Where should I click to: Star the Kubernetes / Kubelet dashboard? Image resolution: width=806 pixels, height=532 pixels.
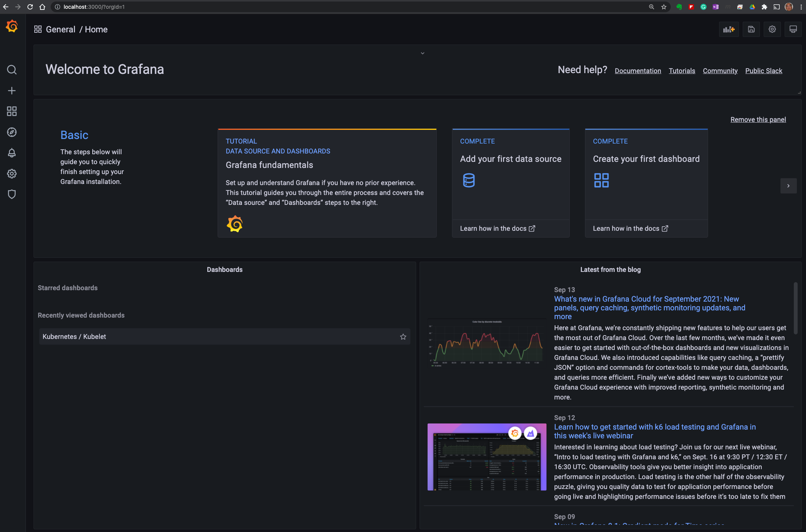pyautogui.click(x=403, y=337)
